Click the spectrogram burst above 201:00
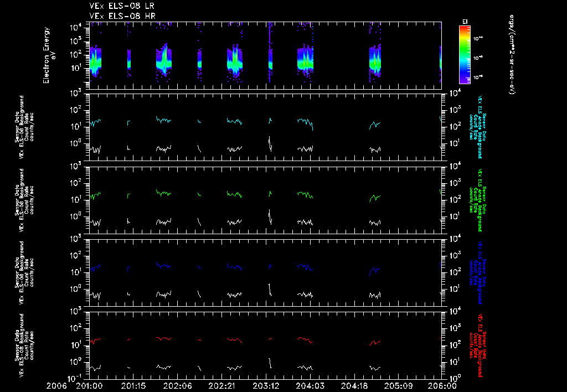The width and height of the screenshot is (567, 392). point(95,61)
